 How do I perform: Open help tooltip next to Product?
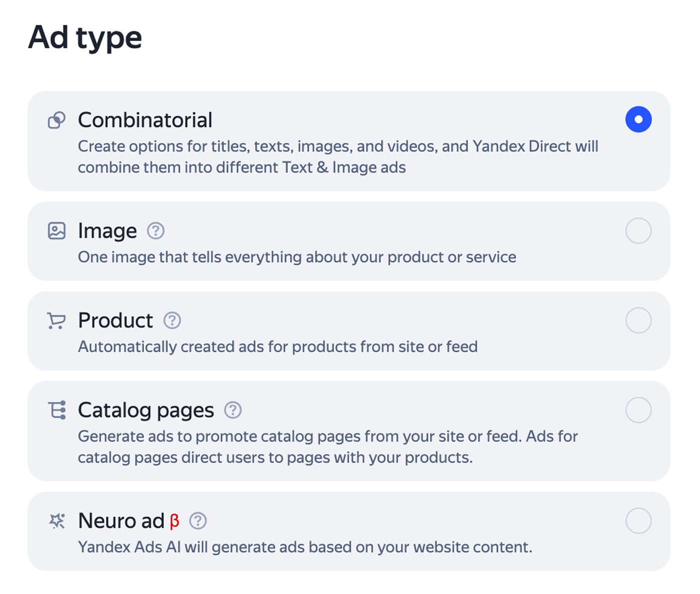172,320
